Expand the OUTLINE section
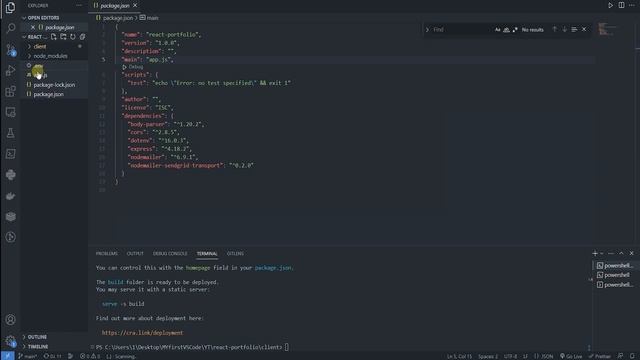Screen dimensions: 640x360 [x=37, y=337]
